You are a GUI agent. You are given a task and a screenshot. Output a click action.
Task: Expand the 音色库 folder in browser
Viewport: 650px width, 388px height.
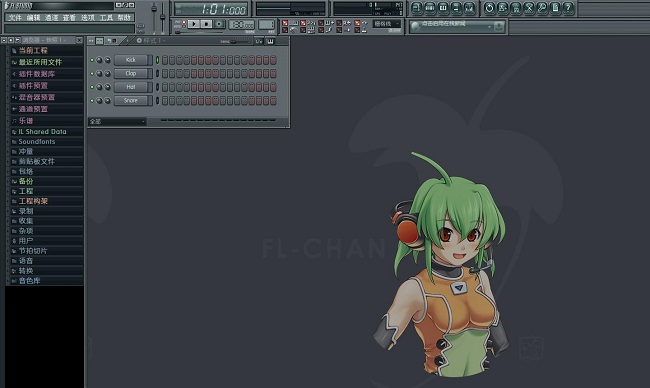coord(29,281)
